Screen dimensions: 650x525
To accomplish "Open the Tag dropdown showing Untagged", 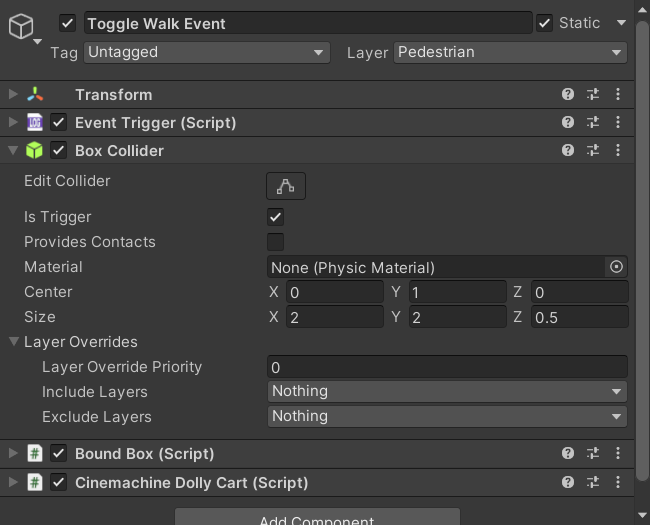I will (207, 52).
